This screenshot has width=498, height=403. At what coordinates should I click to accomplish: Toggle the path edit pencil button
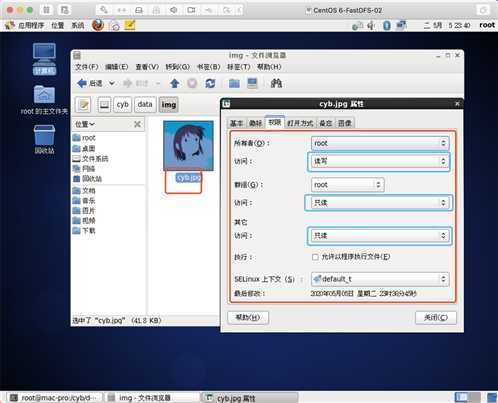(84, 105)
